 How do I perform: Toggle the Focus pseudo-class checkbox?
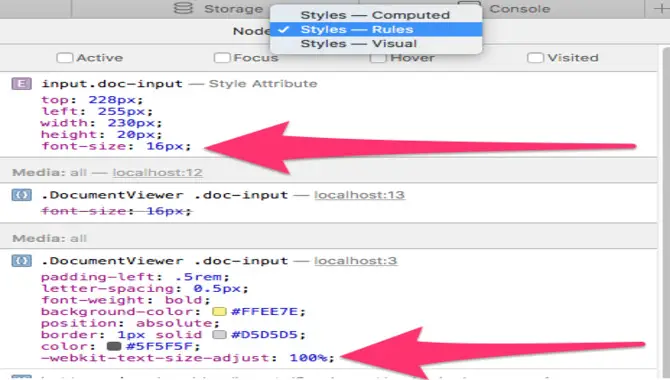(x=222, y=58)
